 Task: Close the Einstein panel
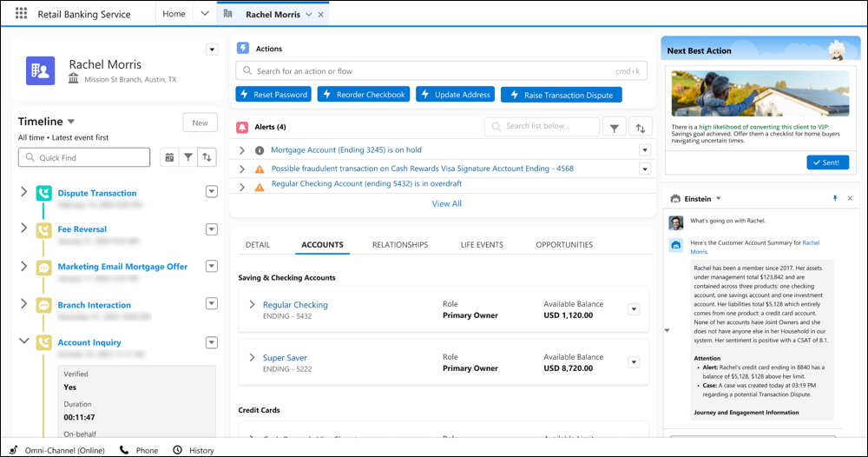(x=850, y=198)
